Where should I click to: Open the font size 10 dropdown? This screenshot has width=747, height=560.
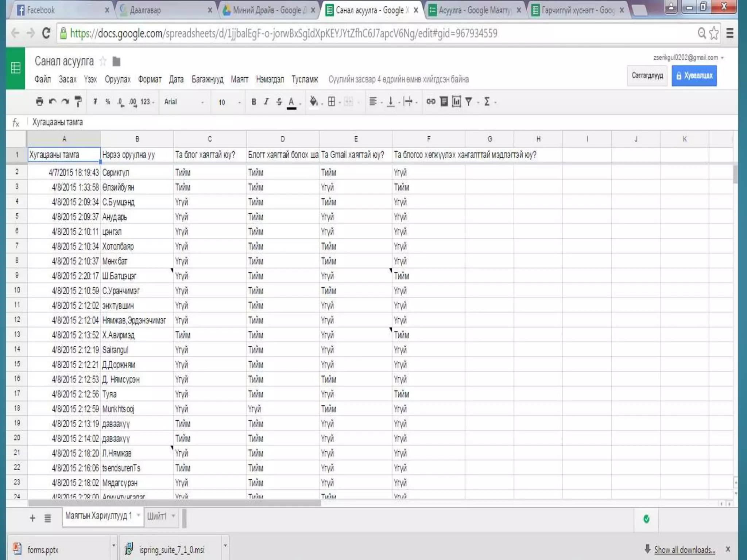point(229,102)
